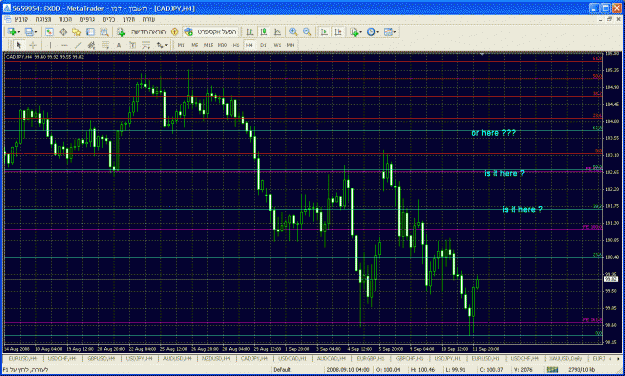Switch to Line Chart display

click(x=277, y=32)
